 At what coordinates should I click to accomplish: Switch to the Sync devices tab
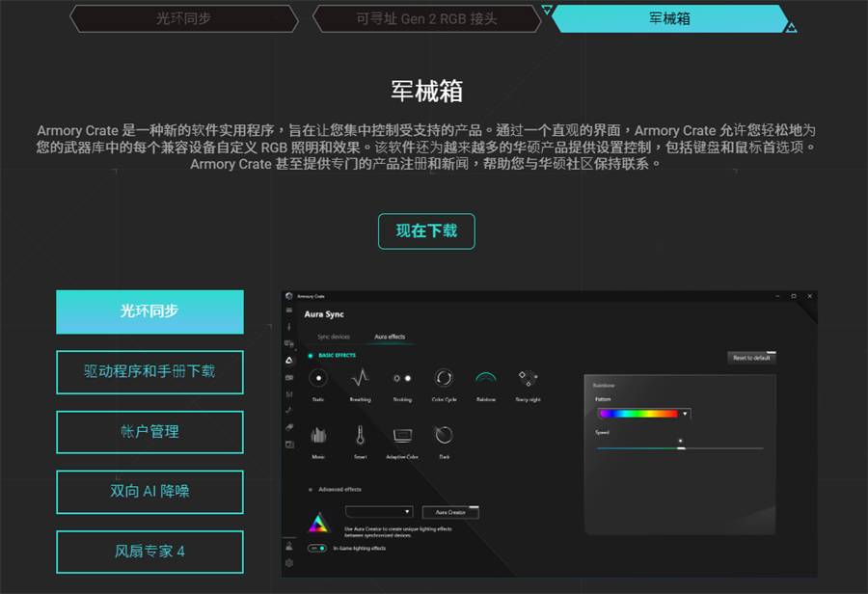[x=334, y=337]
